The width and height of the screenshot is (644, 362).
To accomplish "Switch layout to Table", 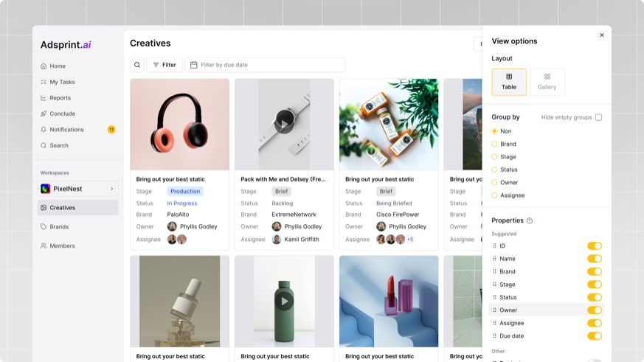I will (509, 82).
